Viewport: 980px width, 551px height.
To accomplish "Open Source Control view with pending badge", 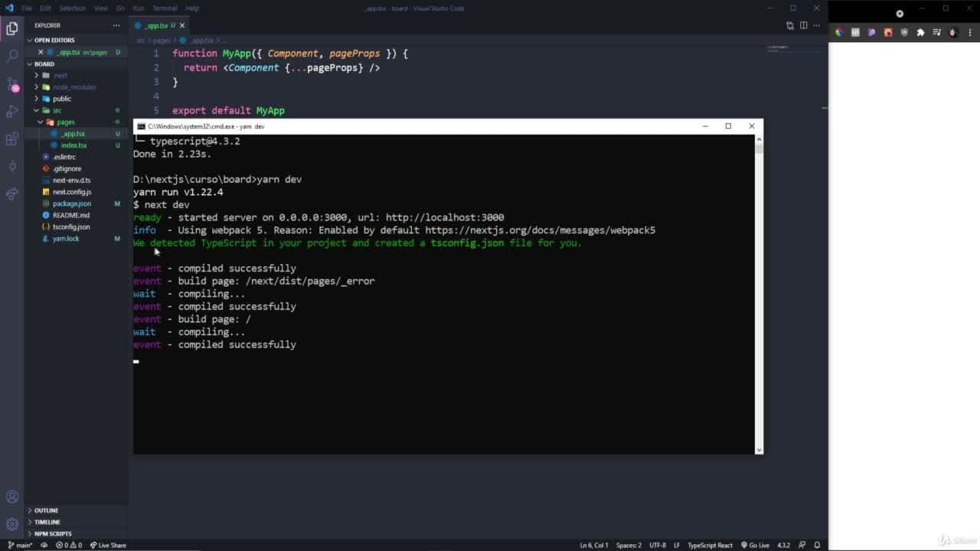I will tap(11, 83).
